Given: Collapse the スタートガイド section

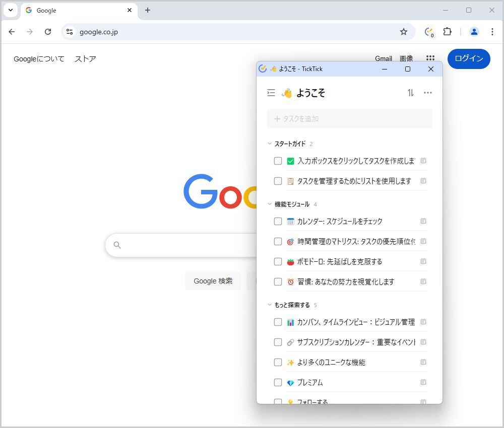Looking at the screenshot, I should (x=270, y=144).
